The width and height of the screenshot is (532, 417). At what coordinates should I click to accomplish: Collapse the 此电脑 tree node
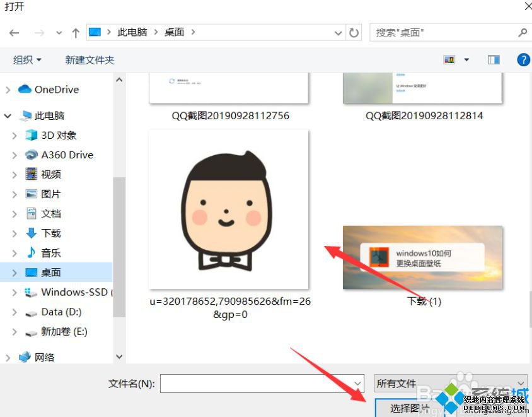8,116
